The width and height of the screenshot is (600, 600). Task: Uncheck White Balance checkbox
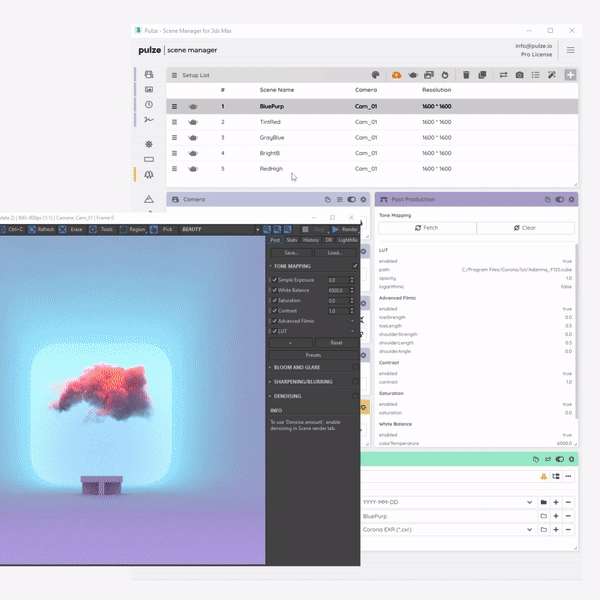click(x=274, y=290)
